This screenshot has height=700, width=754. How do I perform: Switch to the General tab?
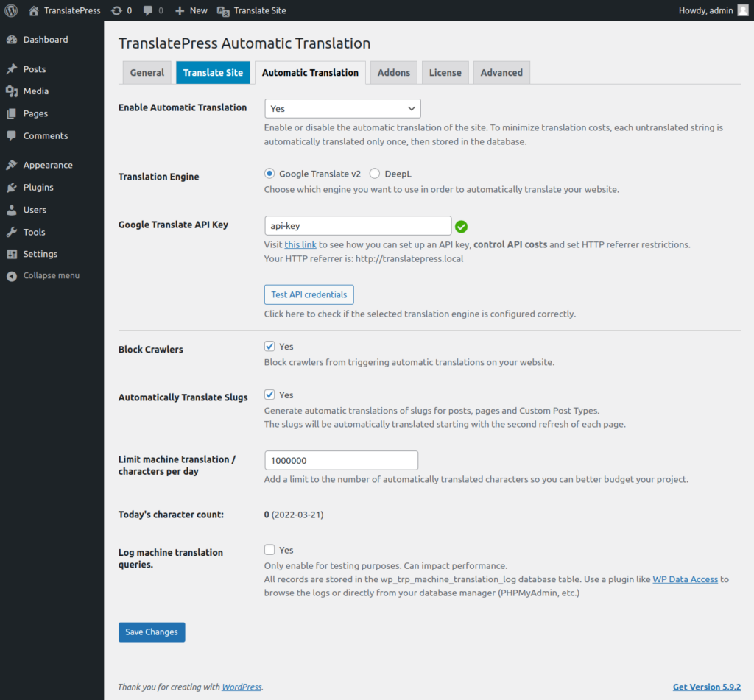point(147,73)
